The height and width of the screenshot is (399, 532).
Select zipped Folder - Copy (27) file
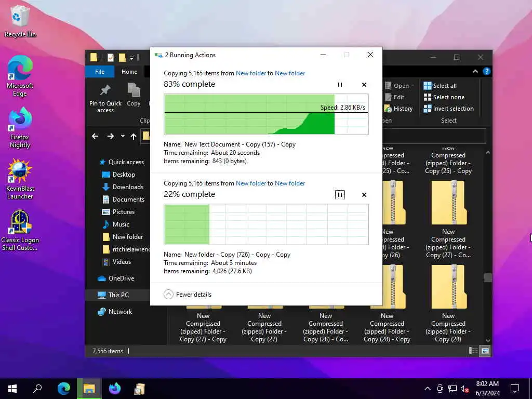264,324
